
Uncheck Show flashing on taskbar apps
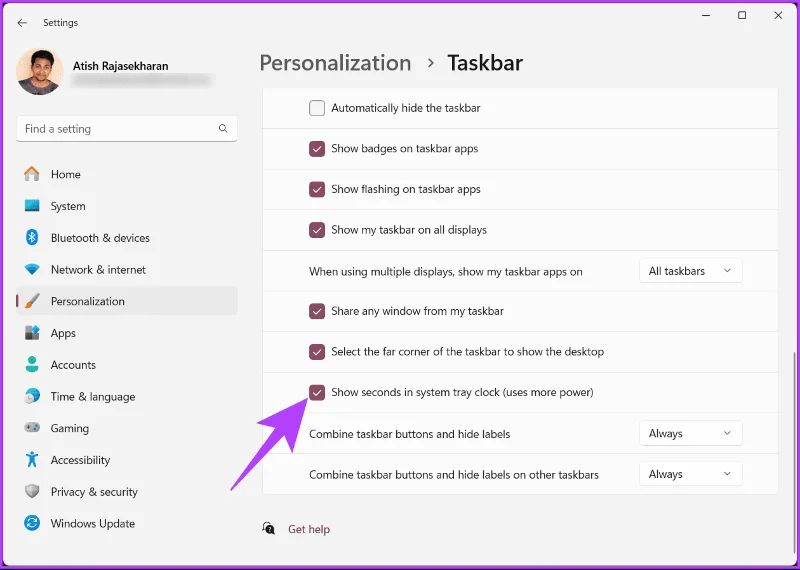[x=317, y=189]
